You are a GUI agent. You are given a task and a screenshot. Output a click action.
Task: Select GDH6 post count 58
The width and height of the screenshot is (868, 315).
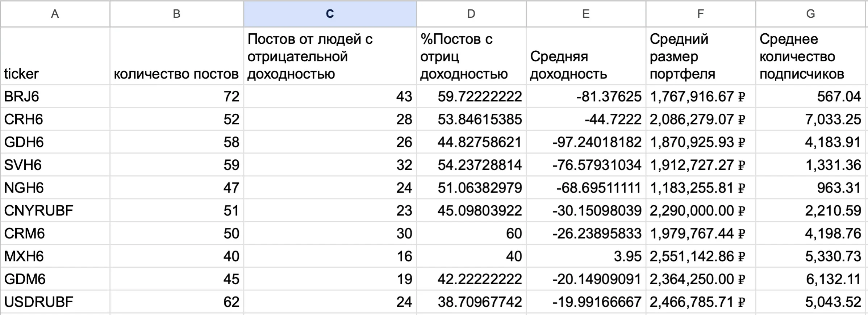coord(177,142)
